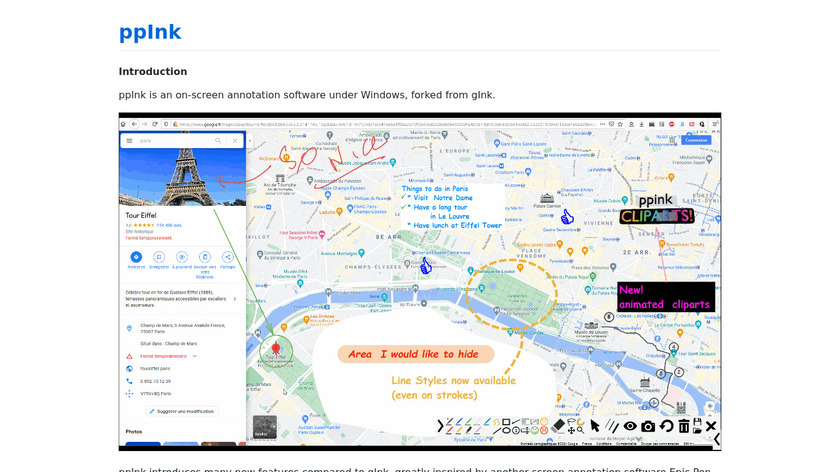Viewport: 840px width, 472px height.
Task: Open the line style stripes tool
Action: pyautogui.click(x=612, y=426)
